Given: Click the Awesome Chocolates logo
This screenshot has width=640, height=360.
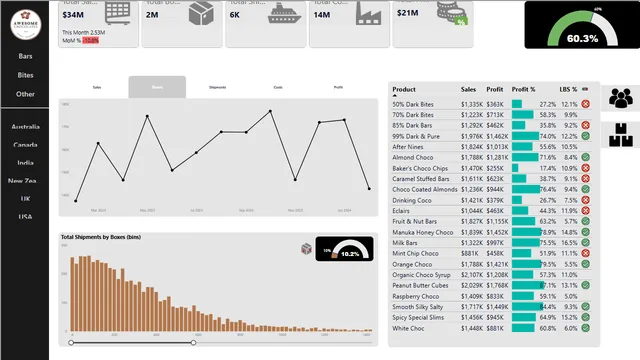Looking at the screenshot, I should (25, 24).
